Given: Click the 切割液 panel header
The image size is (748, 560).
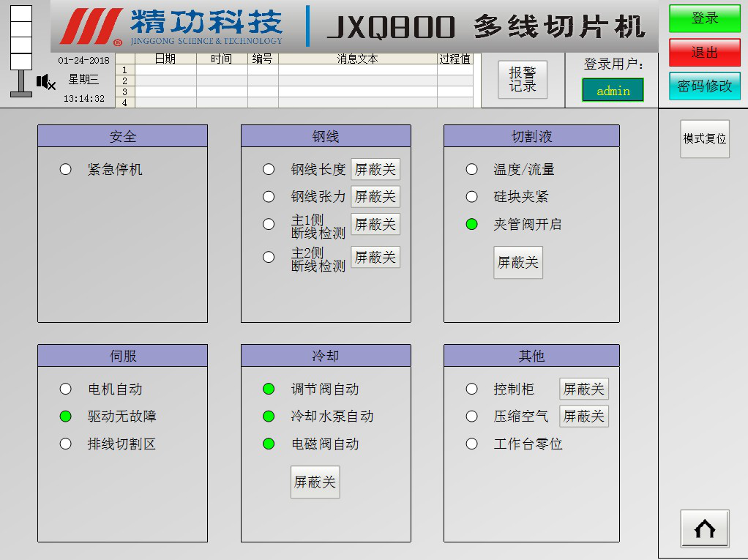Looking at the screenshot, I should tap(531, 136).
